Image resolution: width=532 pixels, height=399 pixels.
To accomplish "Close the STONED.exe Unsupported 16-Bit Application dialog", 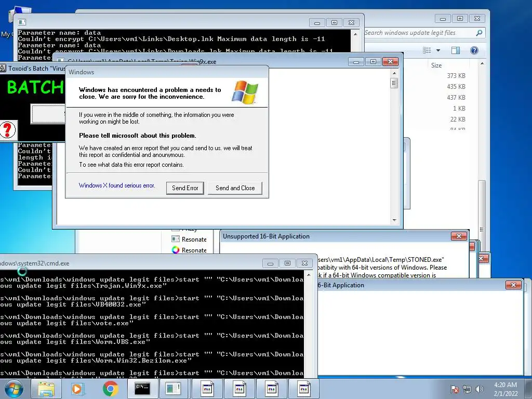I will pyautogui.click(x=459, y=236).
